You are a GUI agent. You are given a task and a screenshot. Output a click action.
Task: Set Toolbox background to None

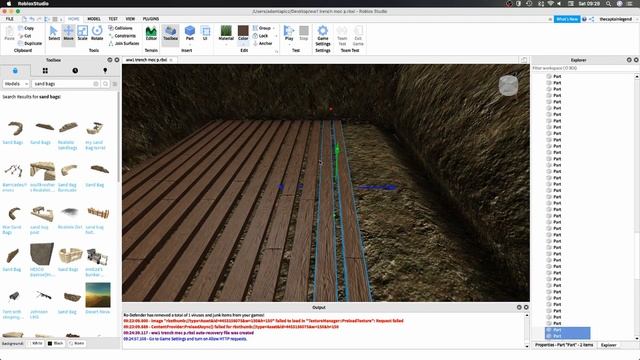76,343
